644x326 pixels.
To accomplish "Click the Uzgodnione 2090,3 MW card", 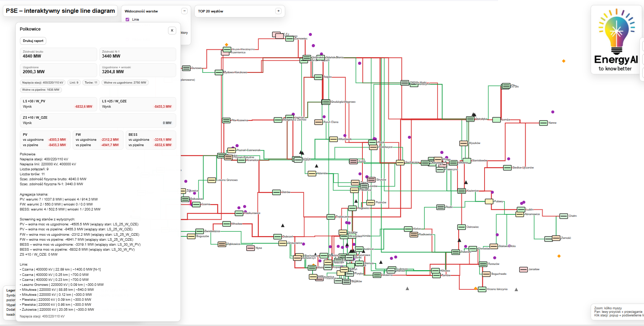I will coord(58,70).
